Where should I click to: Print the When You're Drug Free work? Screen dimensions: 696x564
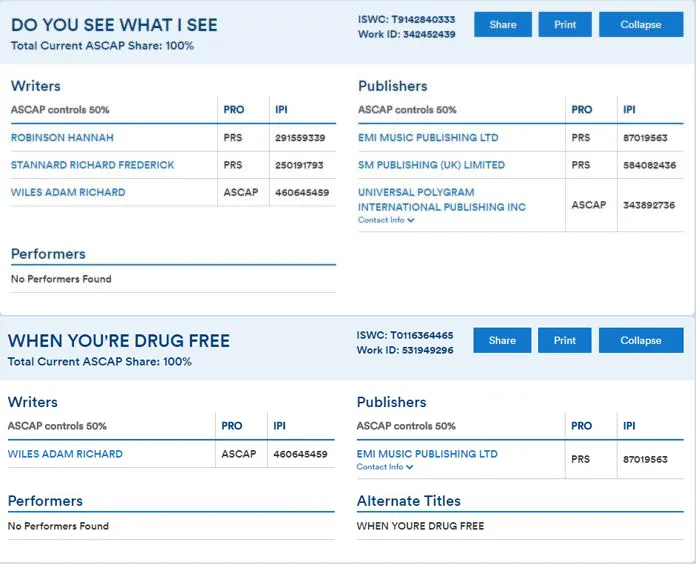(564, 340)
